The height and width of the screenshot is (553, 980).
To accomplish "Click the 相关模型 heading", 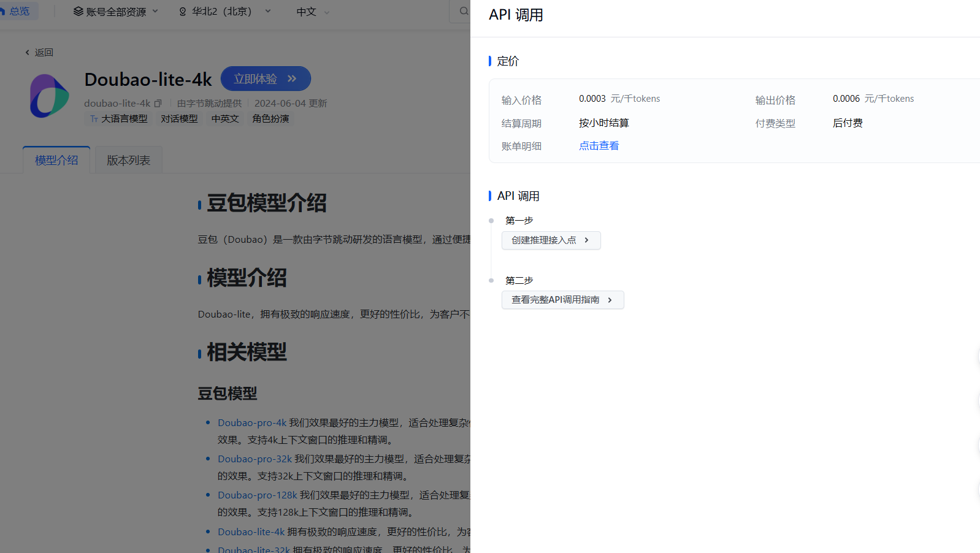I will pos(247,352).
